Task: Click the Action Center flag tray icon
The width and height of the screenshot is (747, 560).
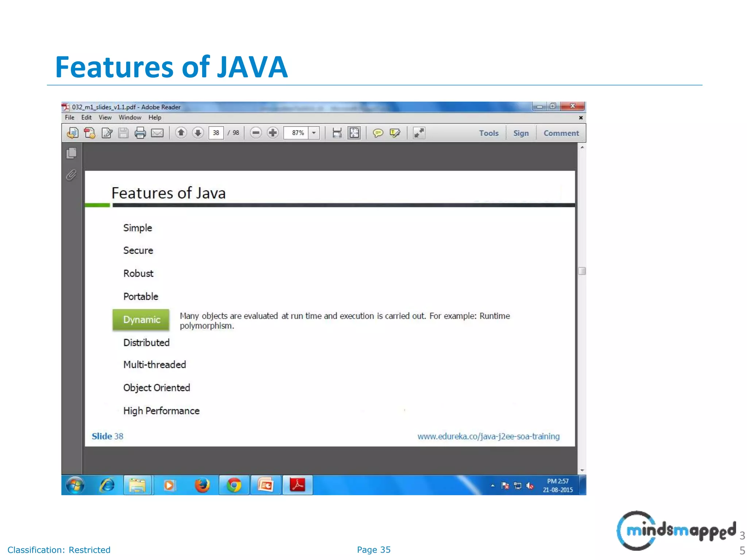Action: click(x=505, y=486)
